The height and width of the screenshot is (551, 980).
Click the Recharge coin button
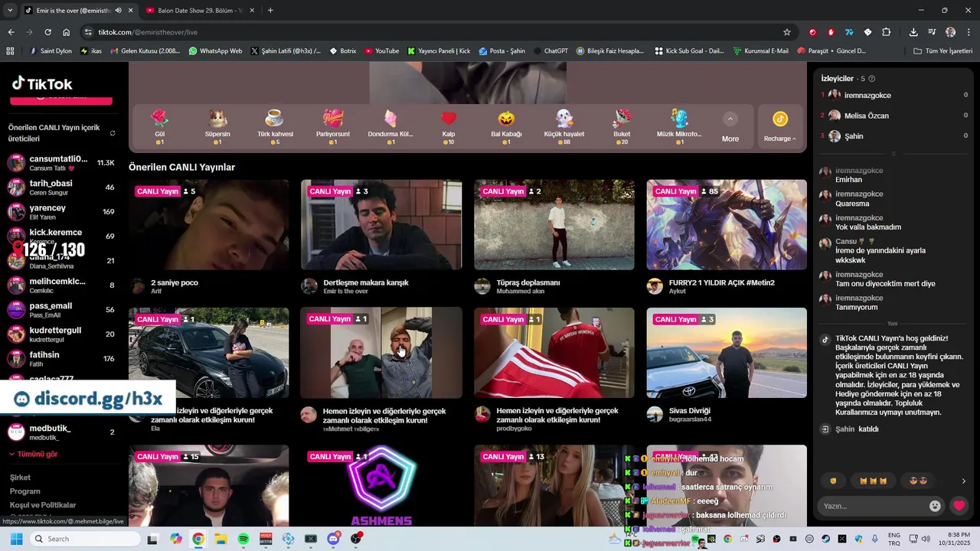pyautogui.click(x=780, y=126)
